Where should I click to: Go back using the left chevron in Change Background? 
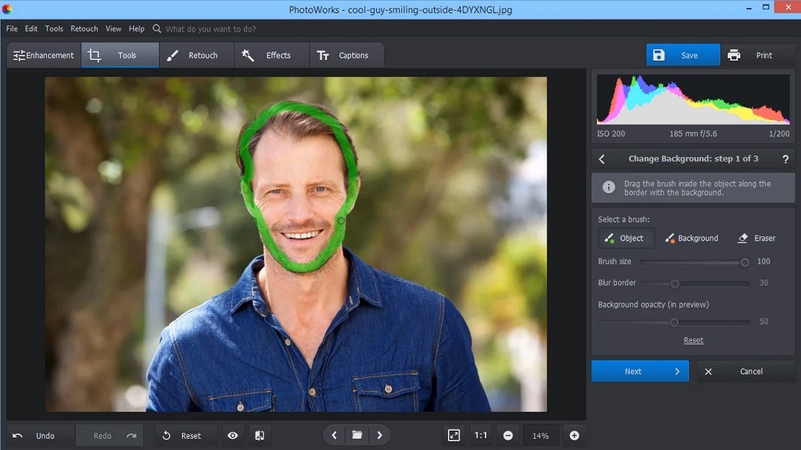(x=602, y=159)
